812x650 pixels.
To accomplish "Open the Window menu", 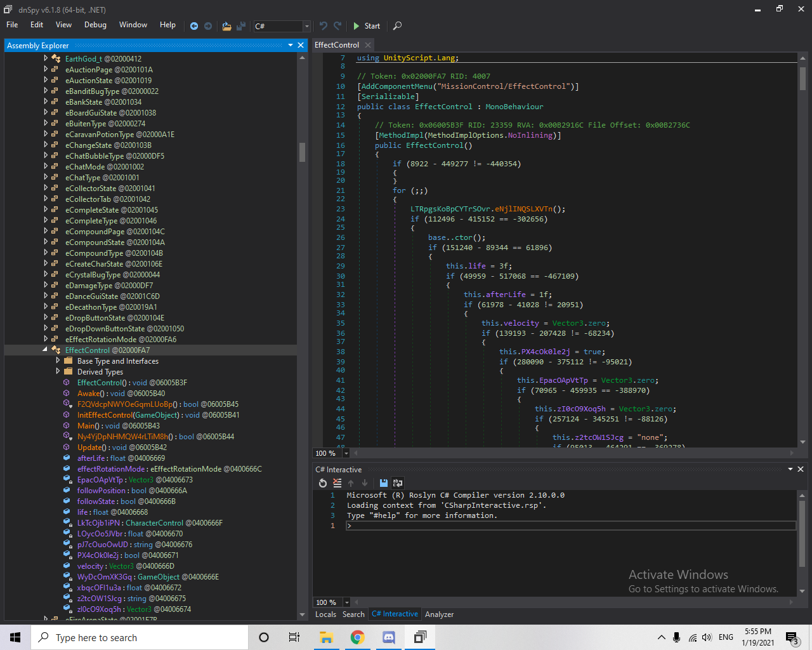I will (x=133, y=25).
